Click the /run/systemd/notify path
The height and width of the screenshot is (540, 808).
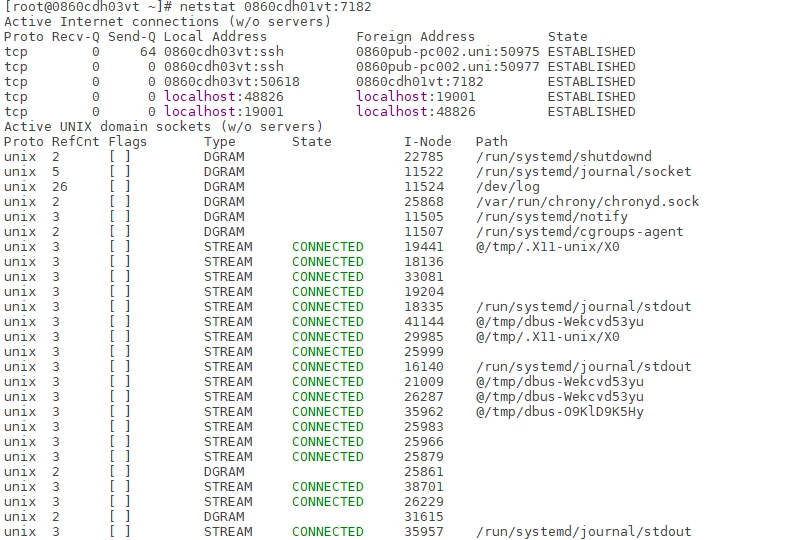pos(551,216)
